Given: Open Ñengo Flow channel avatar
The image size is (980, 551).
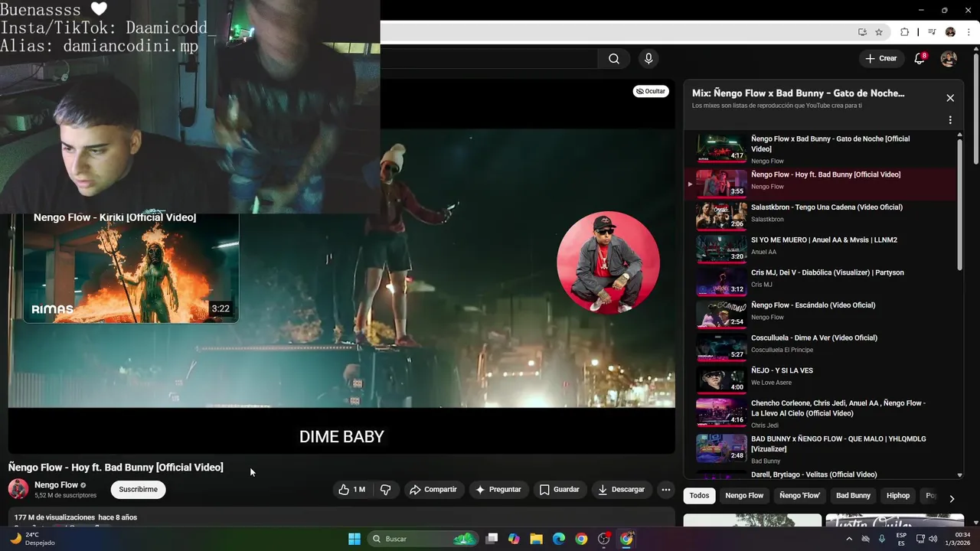Looking at the screenshot, I should click(18, 489).
